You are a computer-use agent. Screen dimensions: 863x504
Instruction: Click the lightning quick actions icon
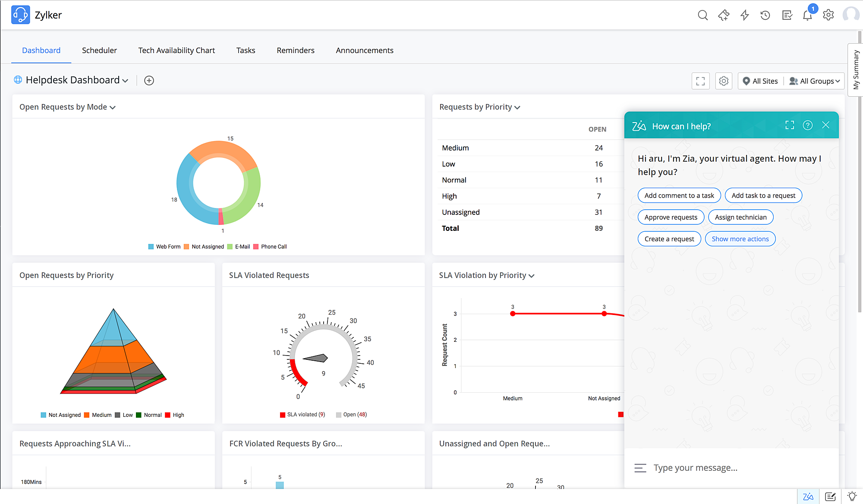(745, 16)
